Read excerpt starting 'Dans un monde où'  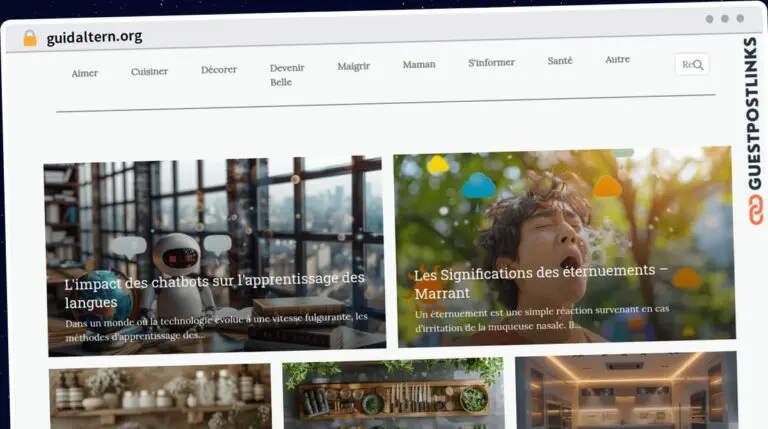pos(216,327)
